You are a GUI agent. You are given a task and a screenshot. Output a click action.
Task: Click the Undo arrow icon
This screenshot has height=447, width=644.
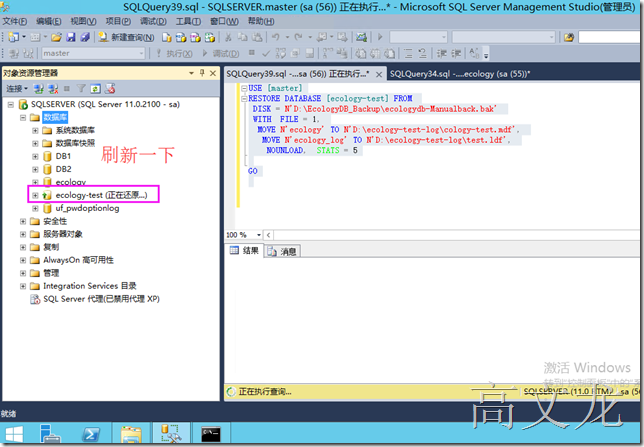(276, 37)
